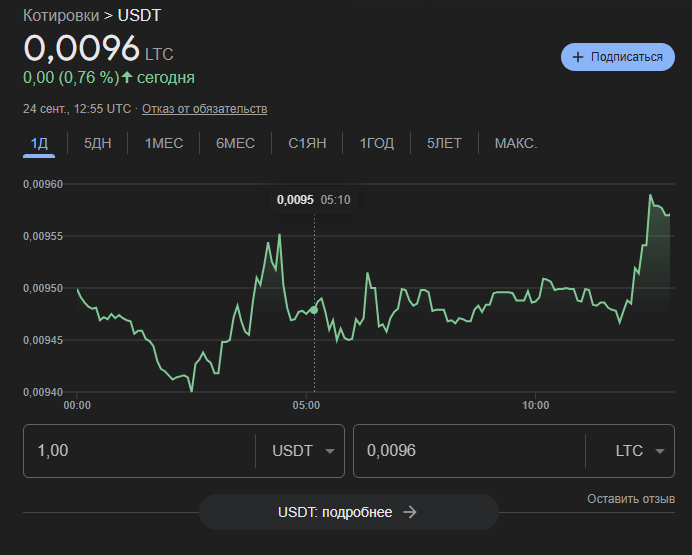Open the Отказ от обязательств link

pos(204,108)
